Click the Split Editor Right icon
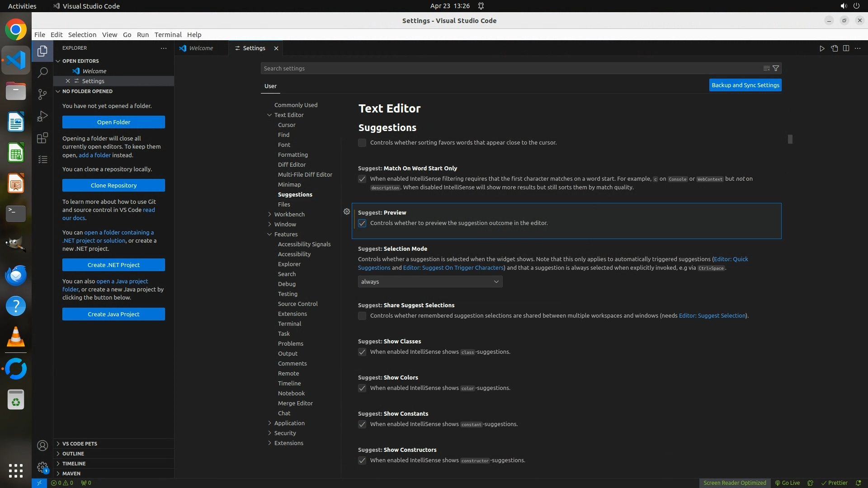The height and width of the screenshot is (488, 868). tap(846, 48)
